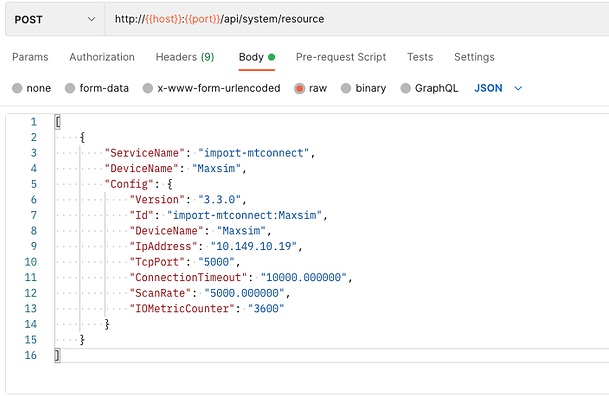Click the "10000.000000" ConnectionTimeout value
This screenshot has width=609, height=396.
pos(303,277)
